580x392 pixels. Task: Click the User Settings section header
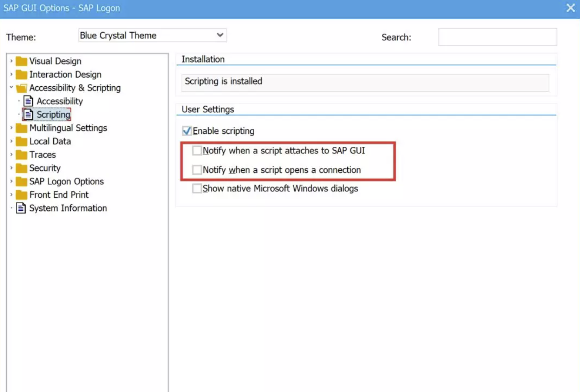coord(208,109)
